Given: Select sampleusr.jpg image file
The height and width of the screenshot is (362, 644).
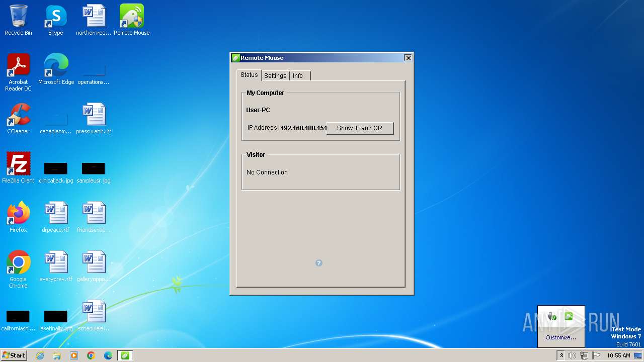Looking at the screenshot, I should 94,172.
